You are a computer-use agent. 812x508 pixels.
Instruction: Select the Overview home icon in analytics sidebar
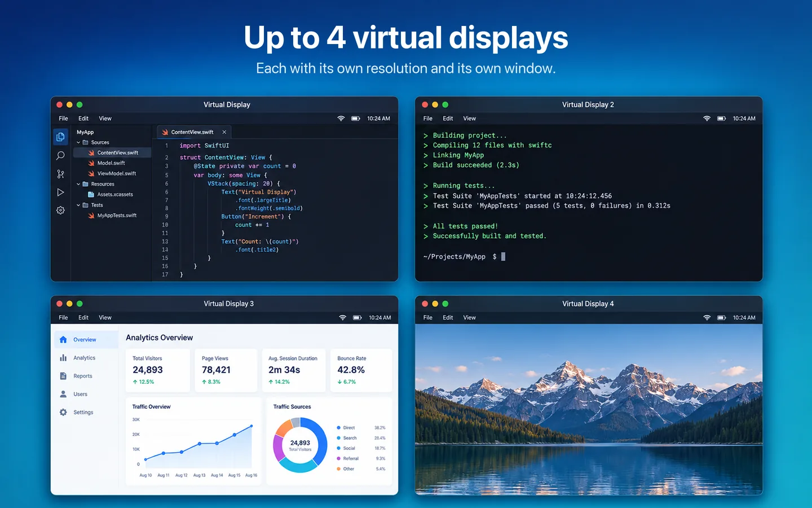[x=63, y=340]
